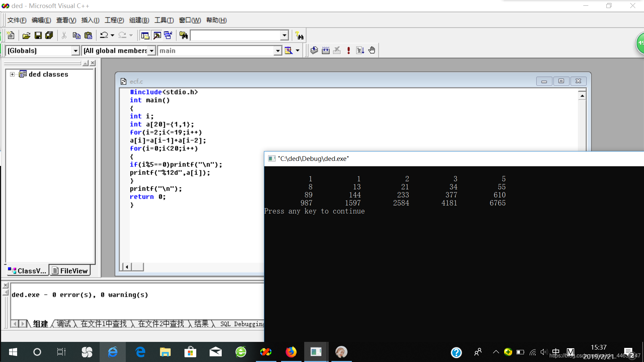Click the Save All icon
This screenshot has height=362, width=644.
click(x=49, y=35)
